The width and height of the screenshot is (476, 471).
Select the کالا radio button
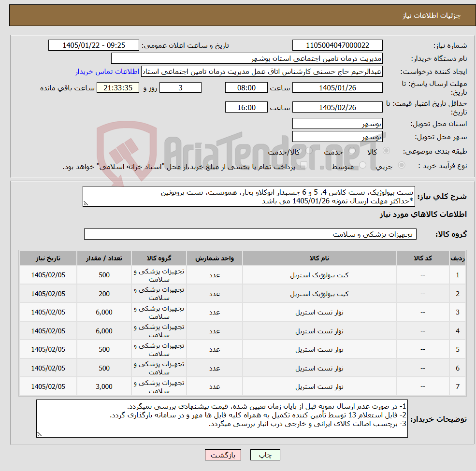pos(387,151)
